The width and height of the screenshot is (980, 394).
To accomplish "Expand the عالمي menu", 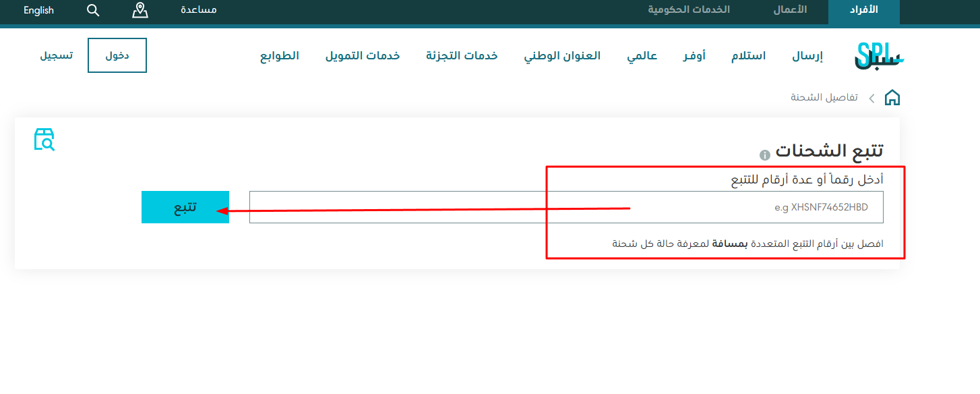I will (642, 55).
